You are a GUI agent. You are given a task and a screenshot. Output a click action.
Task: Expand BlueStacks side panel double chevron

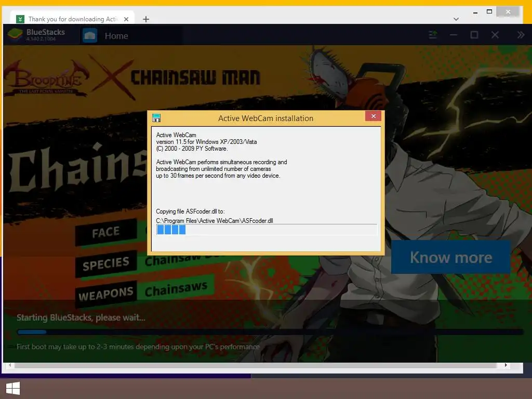(521, 35)
